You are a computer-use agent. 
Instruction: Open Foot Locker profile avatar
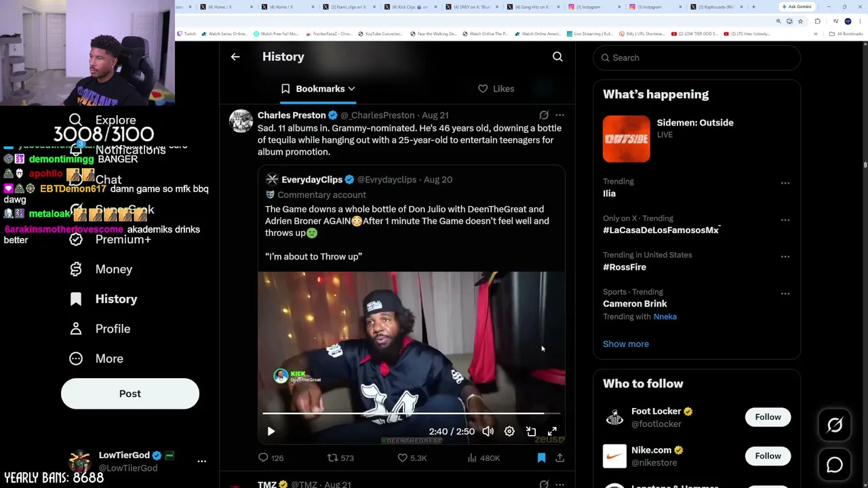[x=614, y=418]
